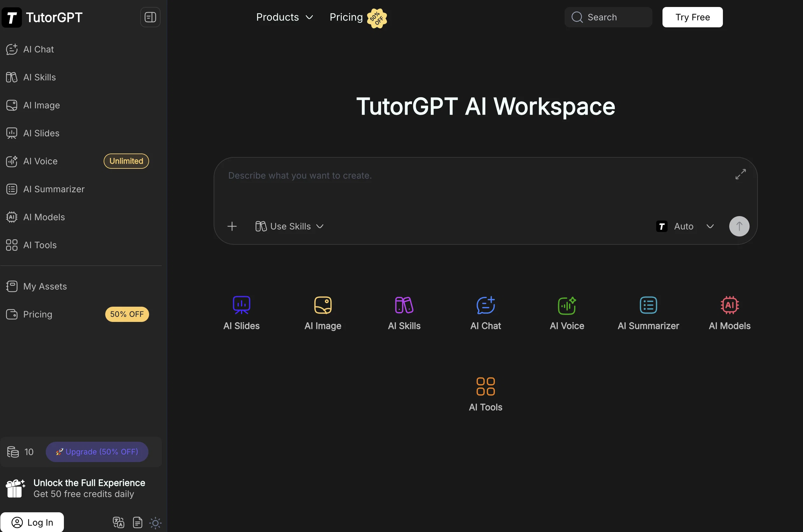
Task: Click the language translate icon
Action: click(x=119, y=522)
